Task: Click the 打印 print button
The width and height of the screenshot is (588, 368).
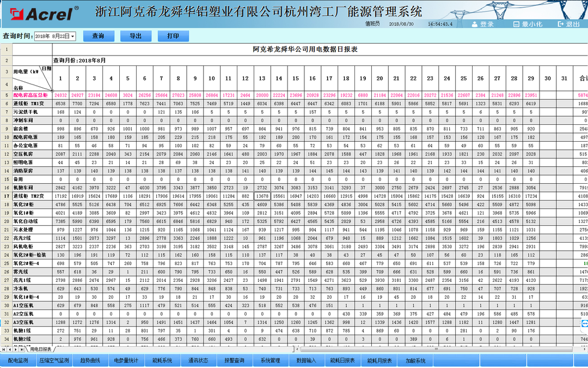Action: [173, 35]
